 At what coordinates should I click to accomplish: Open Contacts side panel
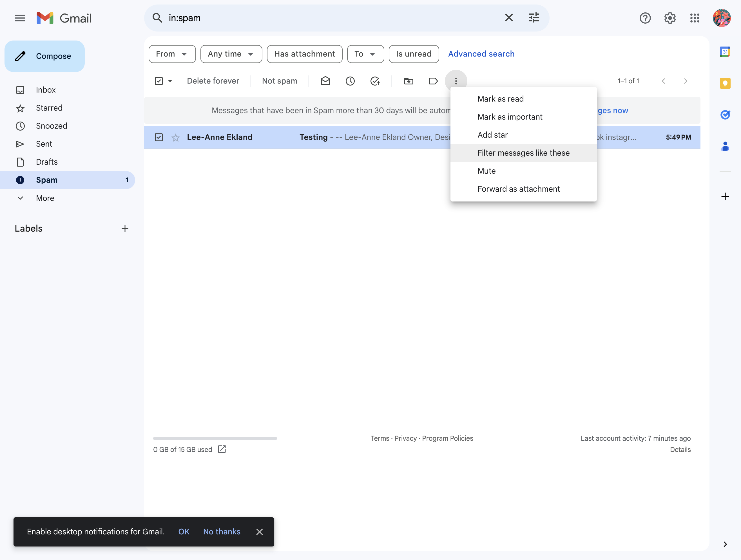click(725, 146)
